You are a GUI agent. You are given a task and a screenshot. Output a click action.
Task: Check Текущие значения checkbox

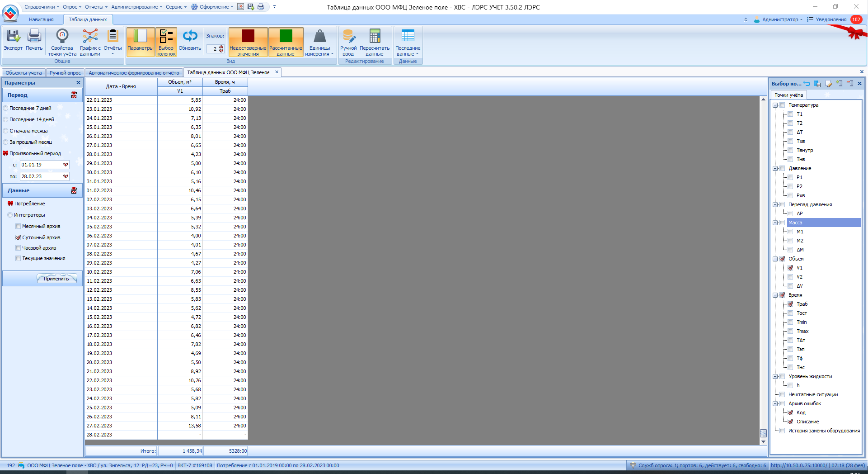tap(18, 258)
